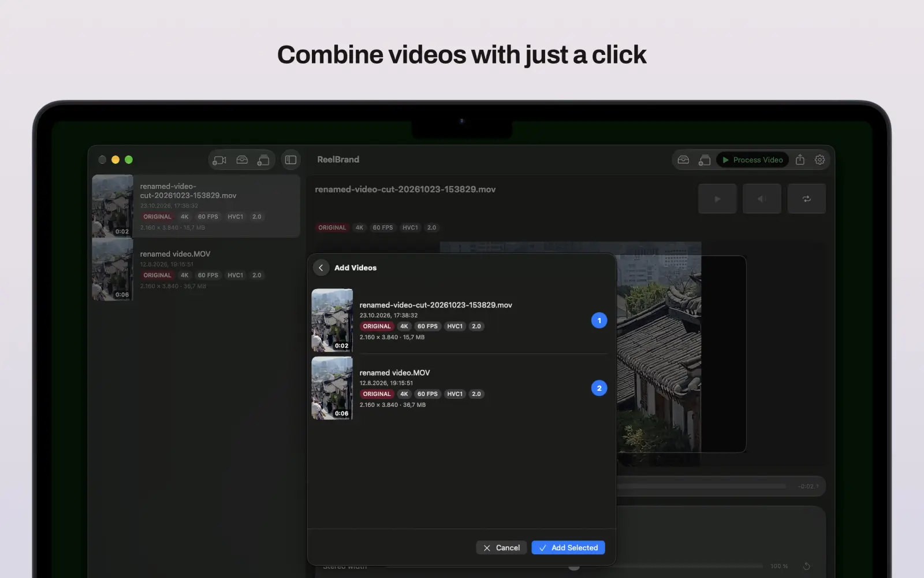Select renamed-video-cut sidebar thumbnail

click(x=113, y=206)
